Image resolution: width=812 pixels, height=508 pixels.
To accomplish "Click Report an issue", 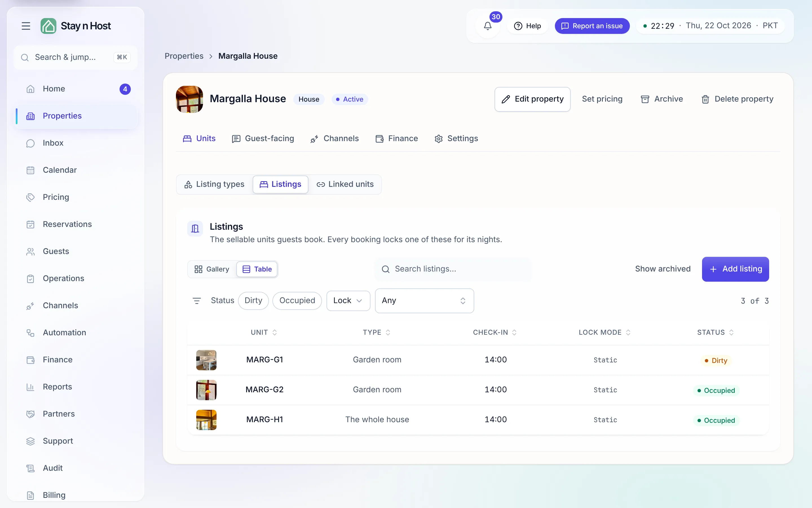I will (592, 26).
